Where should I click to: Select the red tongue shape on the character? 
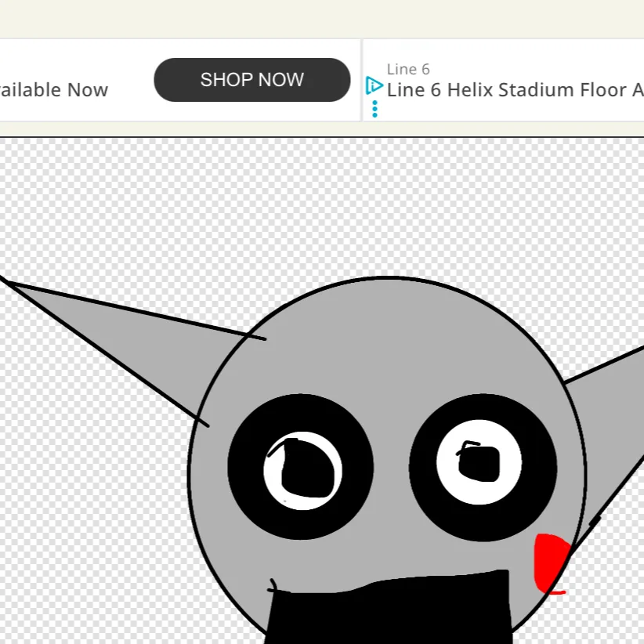tap(548, 560)
